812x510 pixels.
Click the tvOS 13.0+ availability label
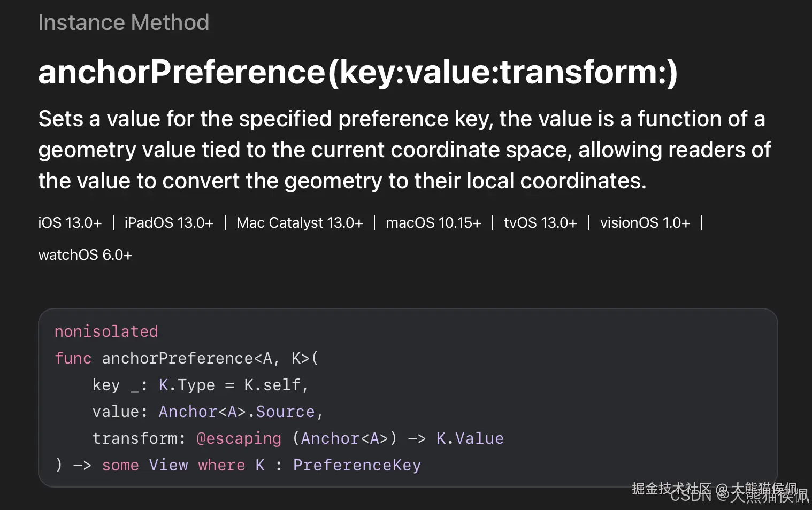[540, 223]
